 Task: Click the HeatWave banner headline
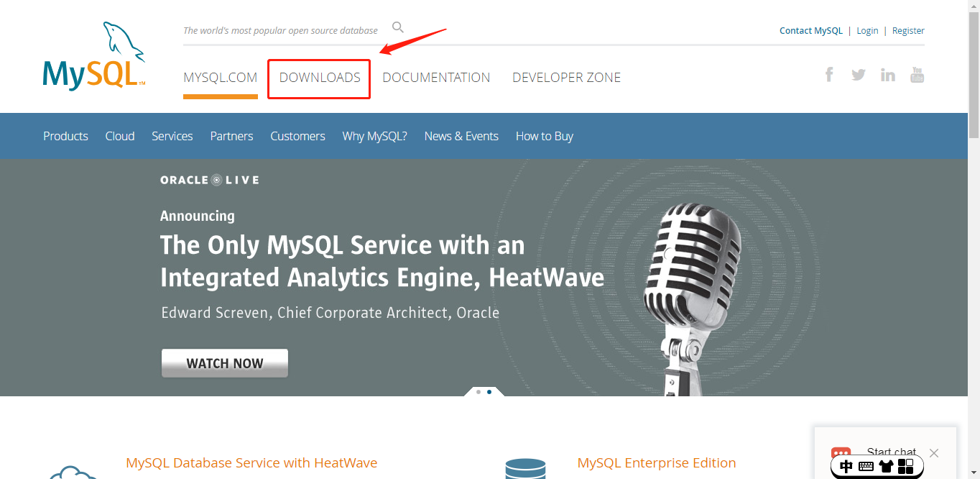tap(382, 261)
